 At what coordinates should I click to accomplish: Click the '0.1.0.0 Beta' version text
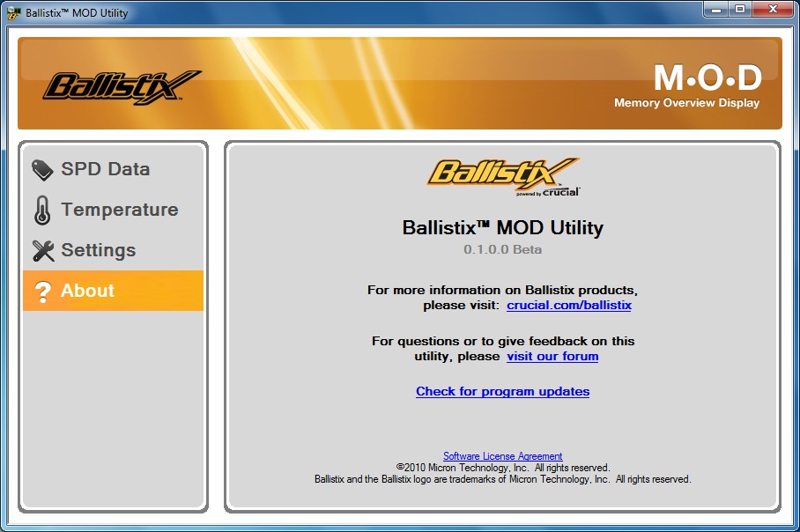tap(502, 249)
